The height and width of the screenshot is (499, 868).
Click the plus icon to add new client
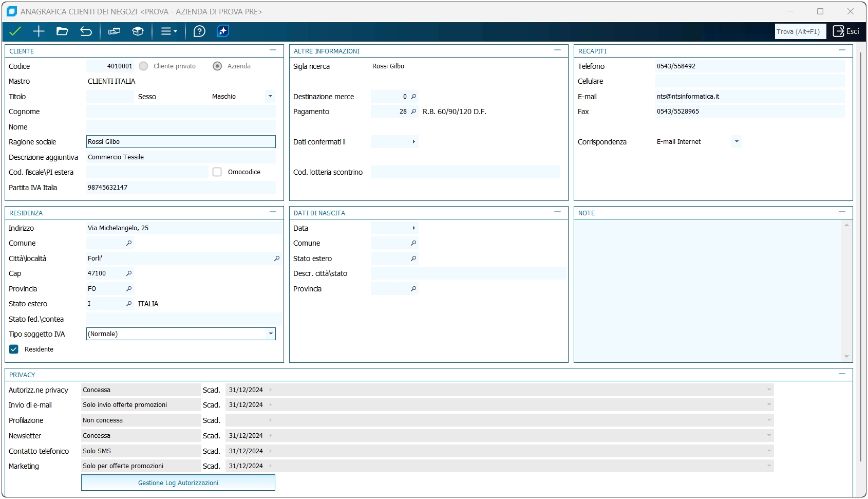coord(39,31)
